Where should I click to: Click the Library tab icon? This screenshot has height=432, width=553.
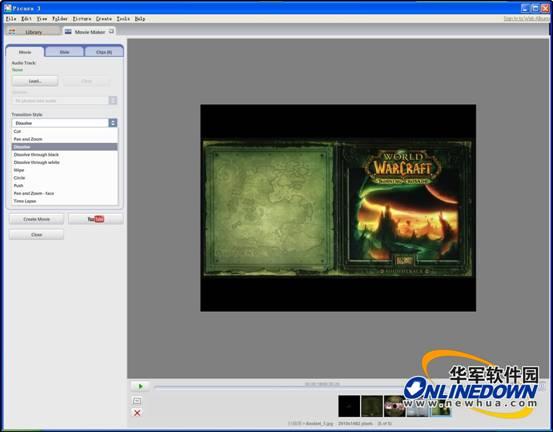(12, 32)
